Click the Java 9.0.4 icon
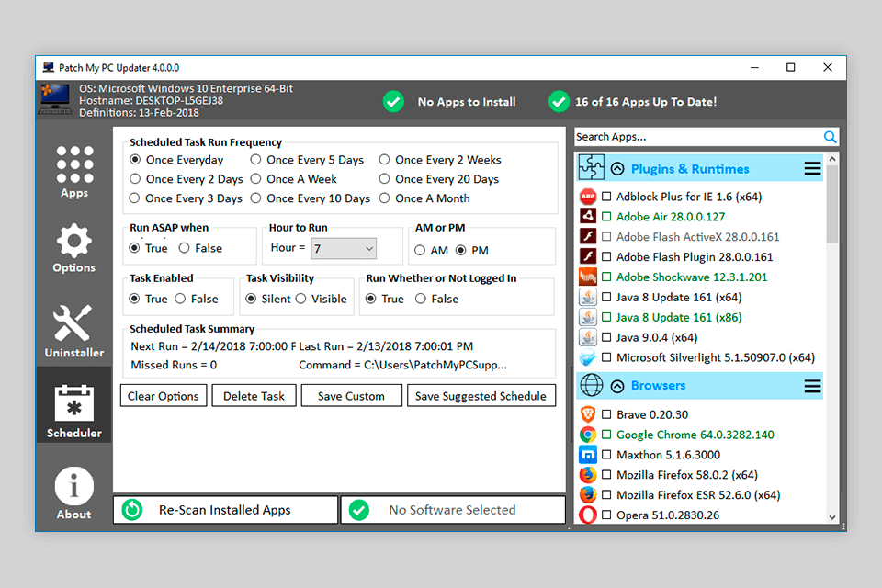Viewport: 882px width, 588px height. tap(588, 337)
